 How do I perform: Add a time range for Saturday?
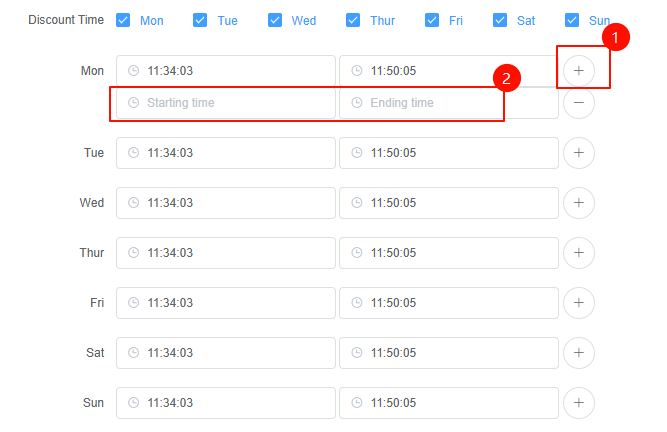point(579,353)
